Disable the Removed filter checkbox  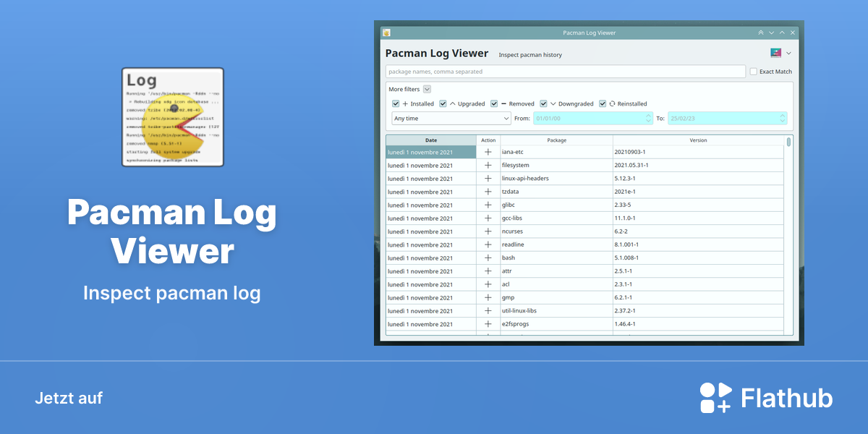[494, 103]
